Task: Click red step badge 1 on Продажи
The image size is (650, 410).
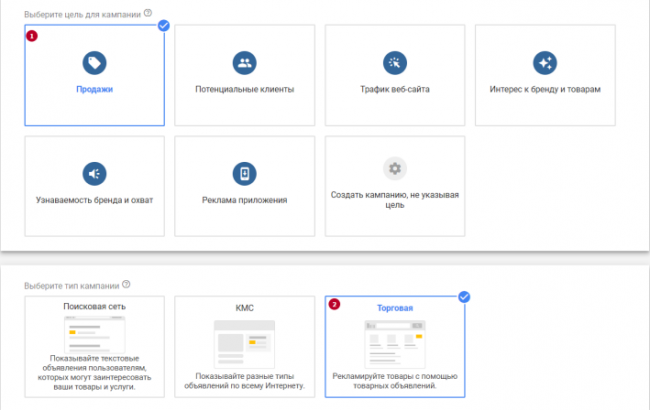Action: point(33,35)
